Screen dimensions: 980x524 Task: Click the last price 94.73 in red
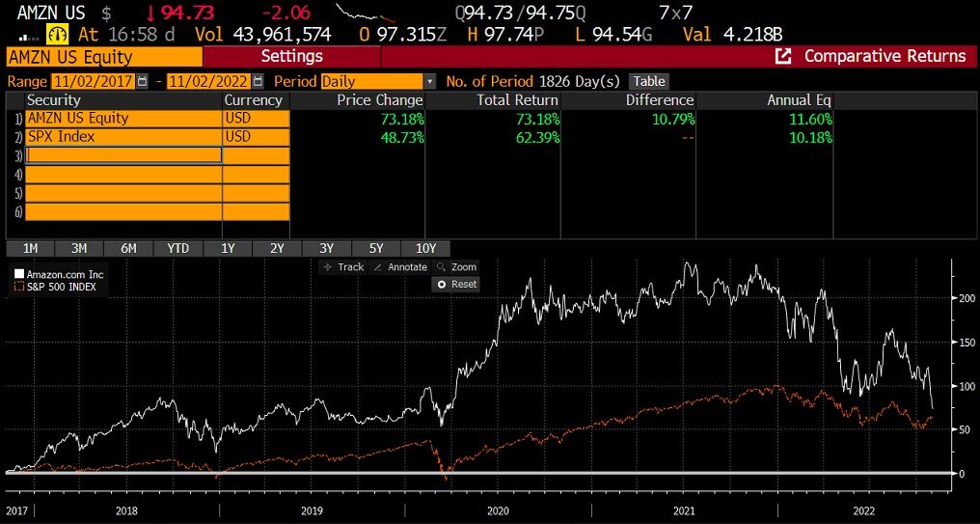(187, 12)
